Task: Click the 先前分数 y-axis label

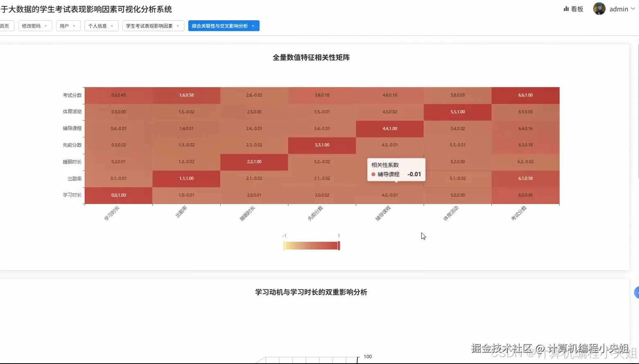Action: click(72, 145)
